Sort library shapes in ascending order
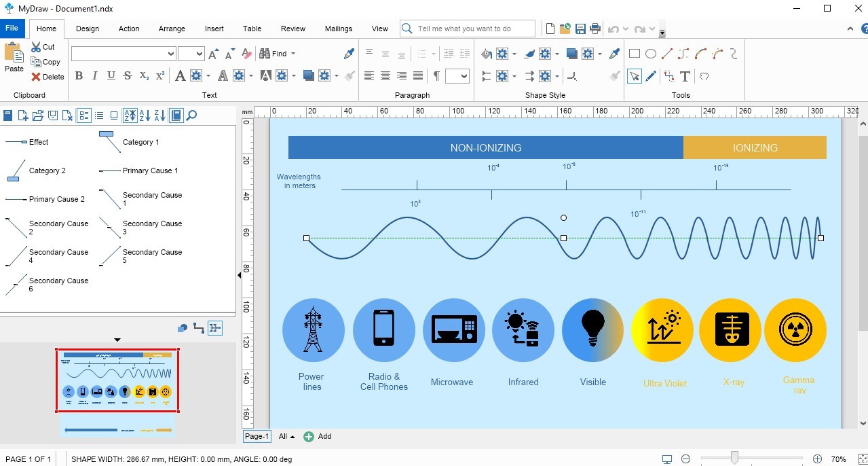868x466 pixels. (x=145, y=115)
